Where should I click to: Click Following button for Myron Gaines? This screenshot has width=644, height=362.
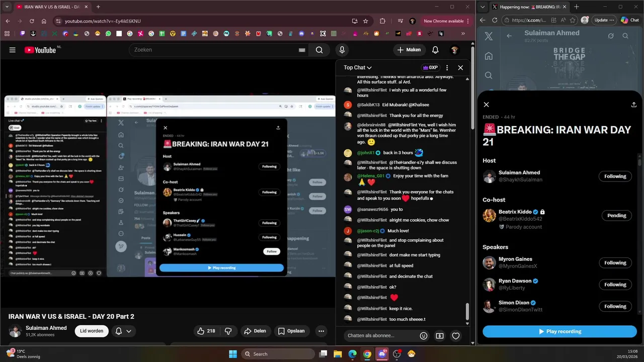coord(615,262)
